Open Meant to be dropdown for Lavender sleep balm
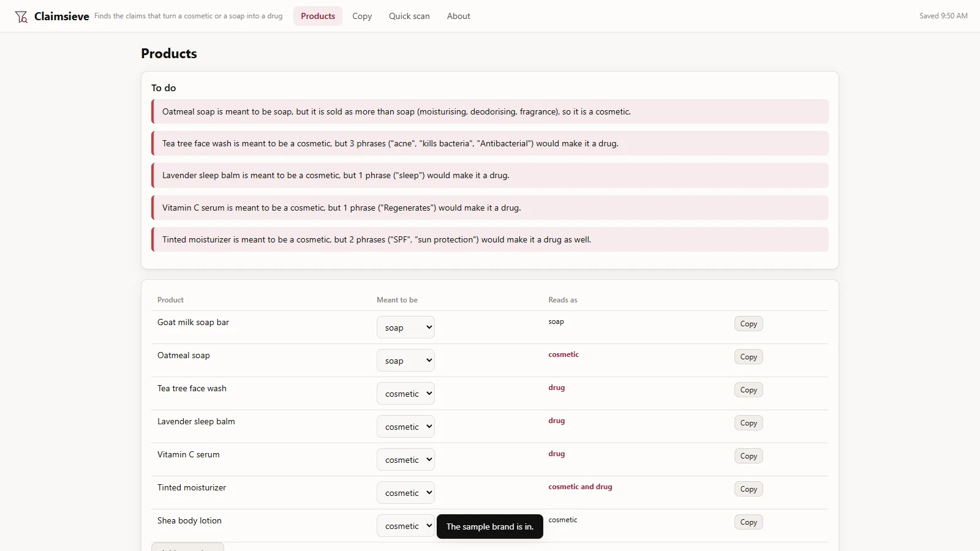 coord(405,427)
